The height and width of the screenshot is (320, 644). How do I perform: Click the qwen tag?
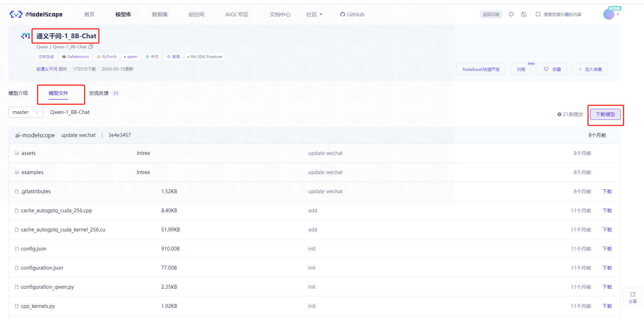[x=130, y=57]
